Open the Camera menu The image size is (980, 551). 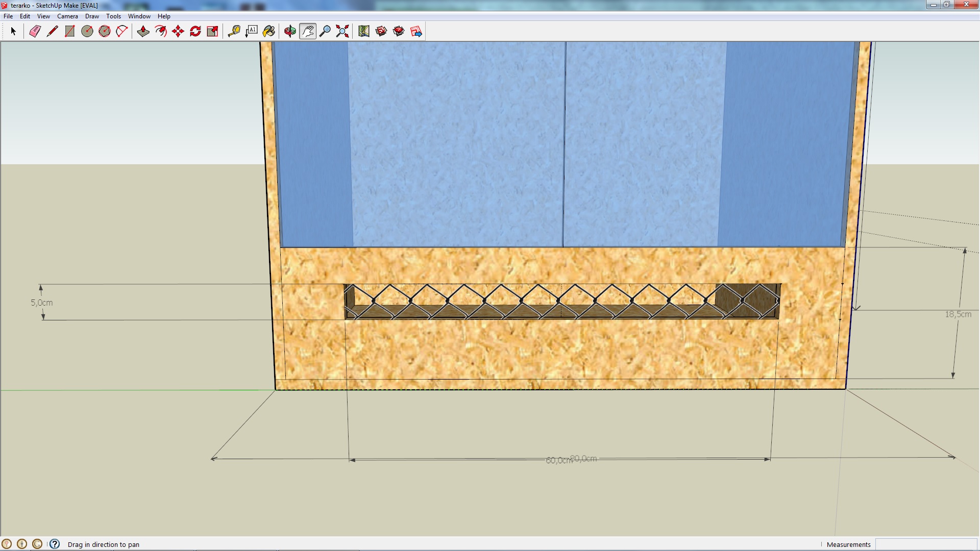point(67,16)
